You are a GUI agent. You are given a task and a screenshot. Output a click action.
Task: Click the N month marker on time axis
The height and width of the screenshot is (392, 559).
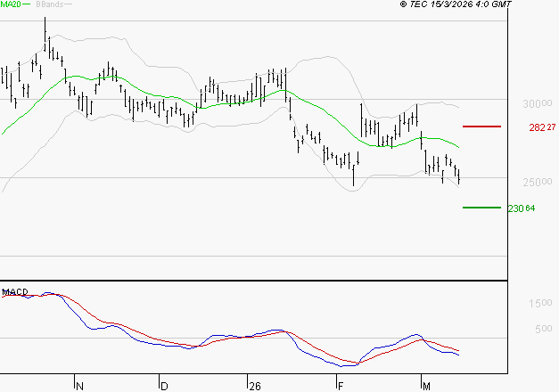click(80, 386)
